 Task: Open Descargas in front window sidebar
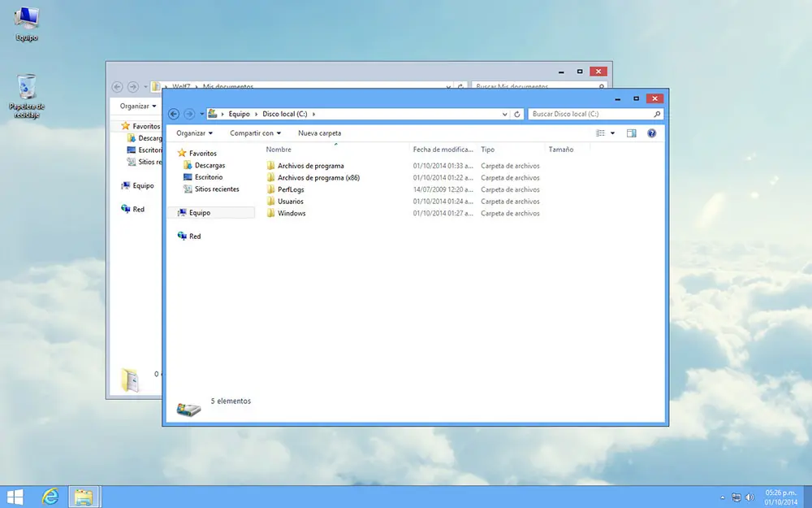205,165
